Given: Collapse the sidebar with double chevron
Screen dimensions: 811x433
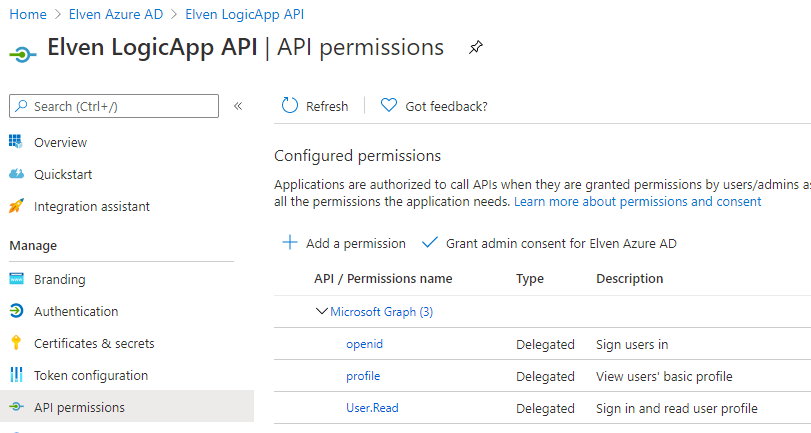Looking at the screenshot, I should coord(238,106).
